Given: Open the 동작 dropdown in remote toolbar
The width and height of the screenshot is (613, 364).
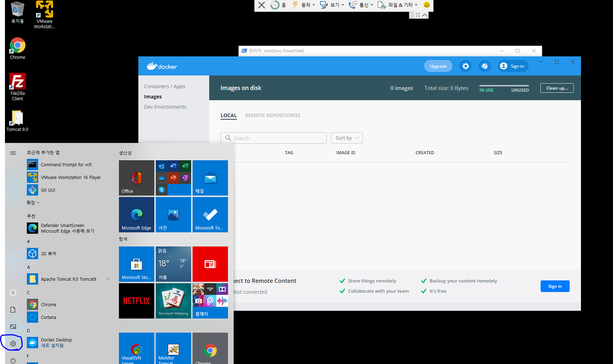Looking at the screenshot, I should tap(304, 5).
